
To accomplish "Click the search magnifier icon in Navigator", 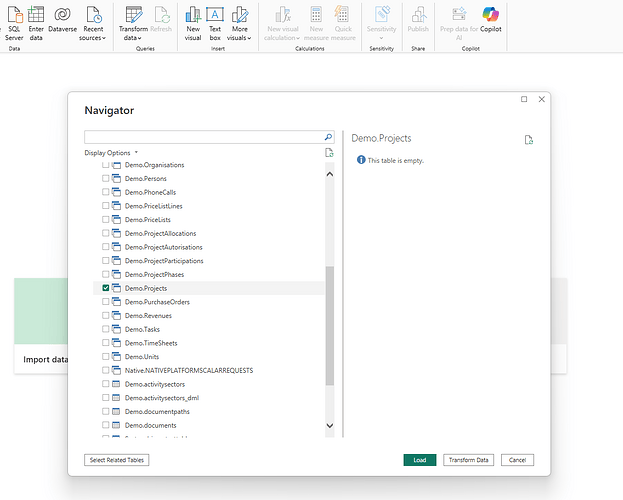I will pos(328,137).
